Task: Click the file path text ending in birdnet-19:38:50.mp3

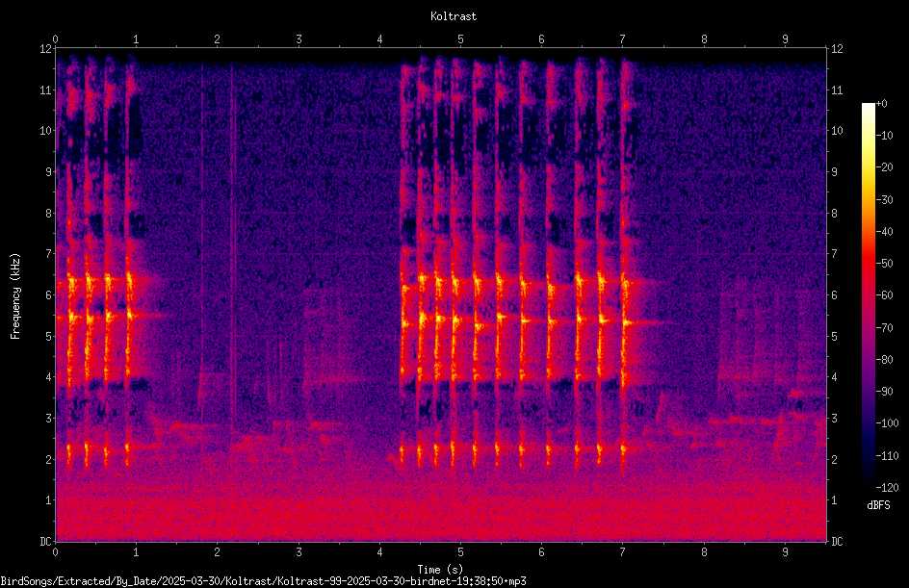Action: 263,581
